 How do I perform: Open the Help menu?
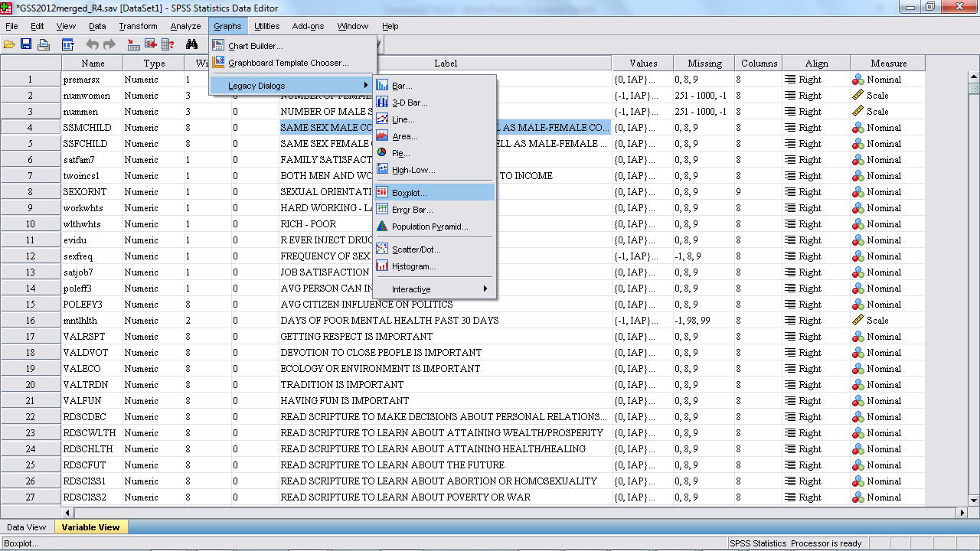pos(390,26)
